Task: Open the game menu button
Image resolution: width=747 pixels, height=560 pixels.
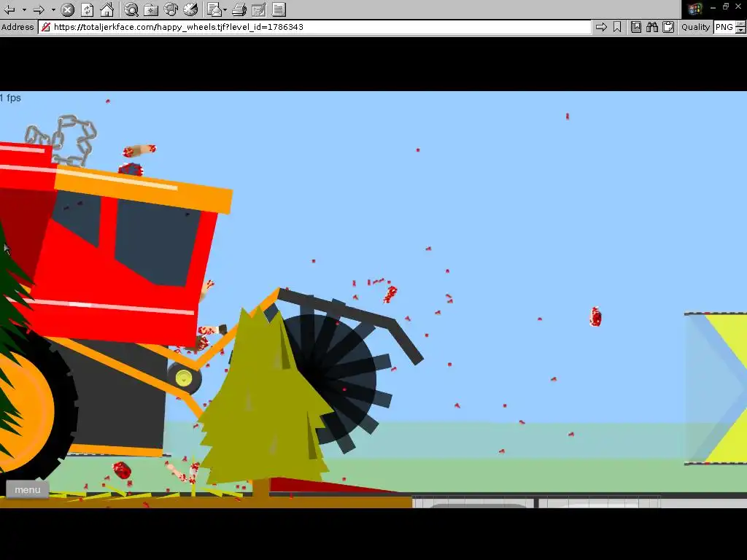Action: click(28, 489)
